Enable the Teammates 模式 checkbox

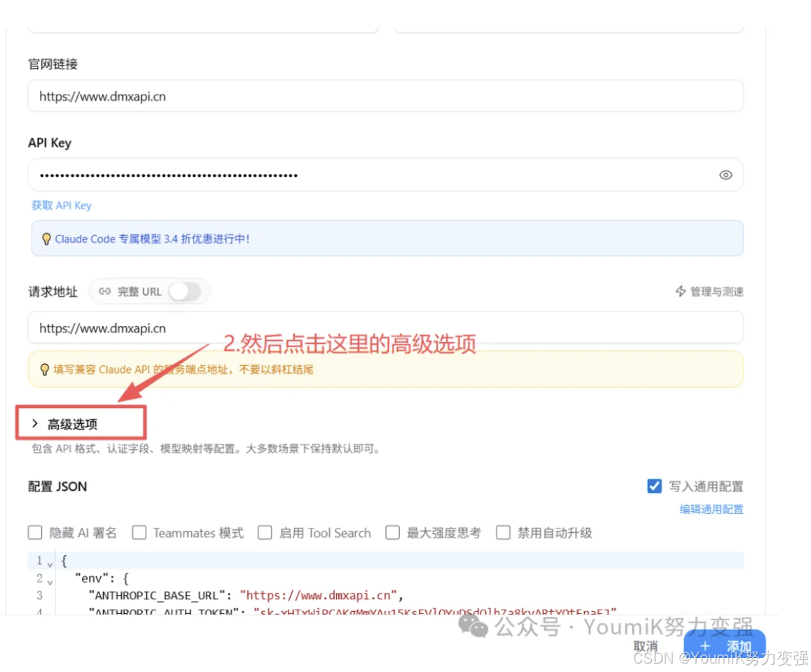pos(139,533)
